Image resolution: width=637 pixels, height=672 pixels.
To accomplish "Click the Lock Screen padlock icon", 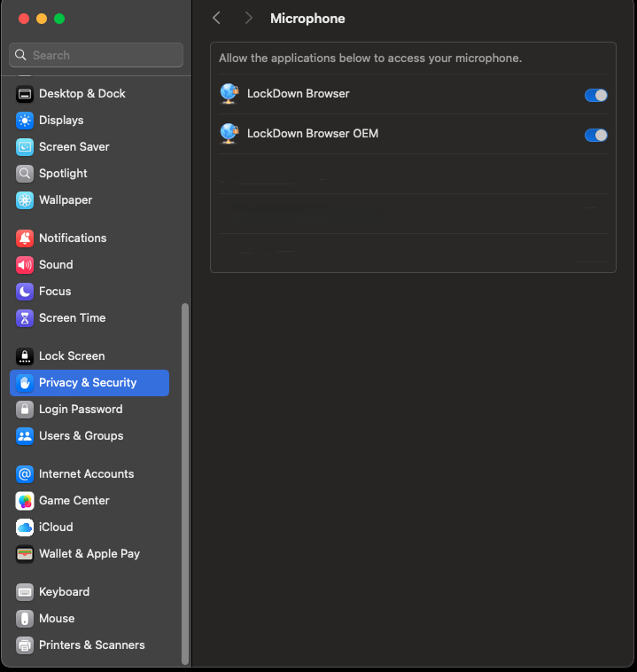I will (25, 356).
